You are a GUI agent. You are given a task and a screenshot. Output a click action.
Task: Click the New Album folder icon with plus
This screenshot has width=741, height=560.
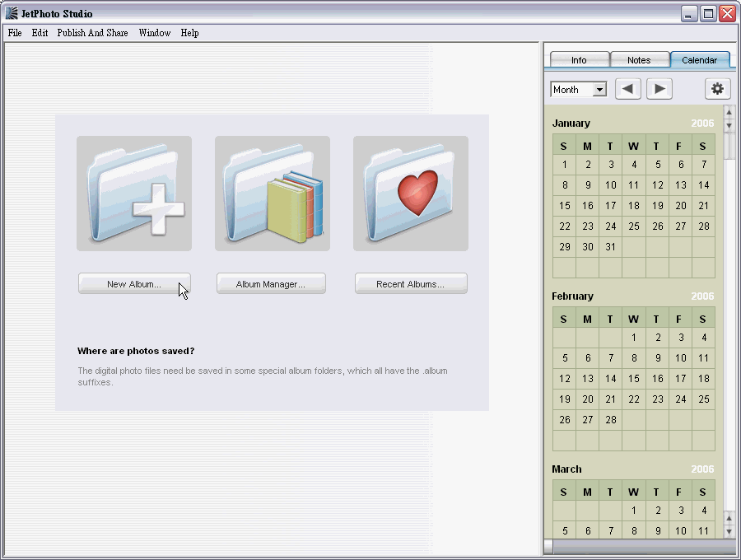point(134,194)
